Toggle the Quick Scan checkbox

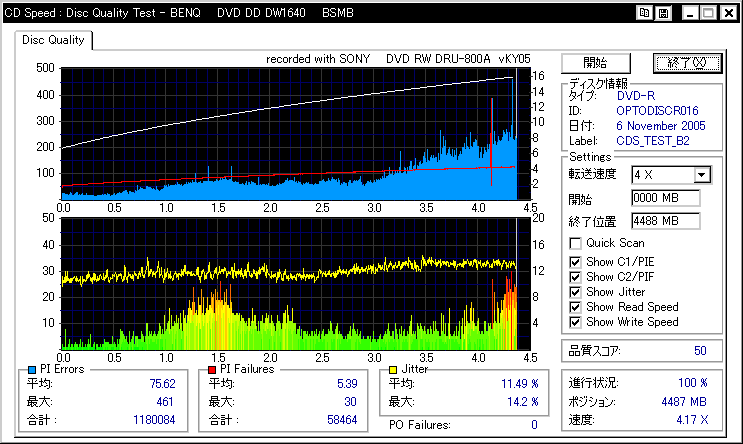pyautogui.click(x=575, y=244)
